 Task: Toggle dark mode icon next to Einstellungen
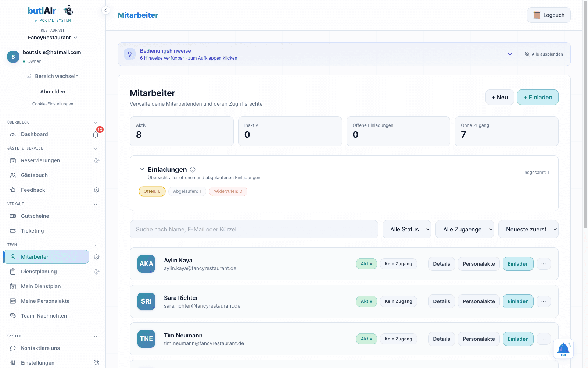click(97, 363)
